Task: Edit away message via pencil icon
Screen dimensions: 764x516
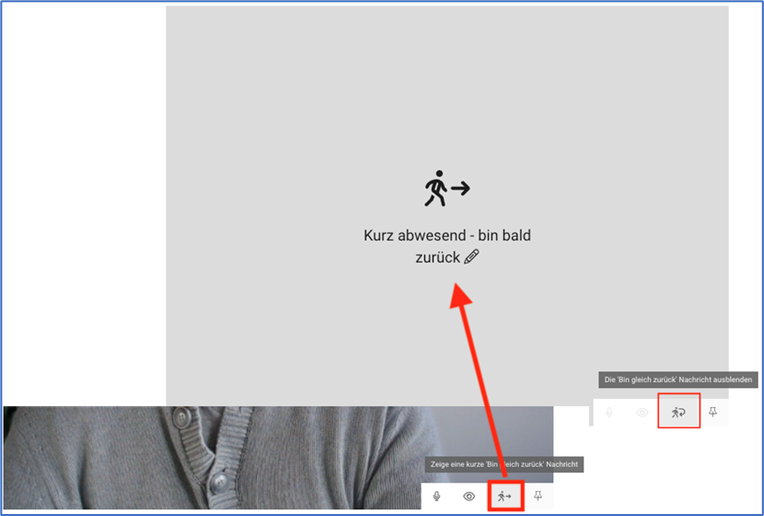Action: 472,257
